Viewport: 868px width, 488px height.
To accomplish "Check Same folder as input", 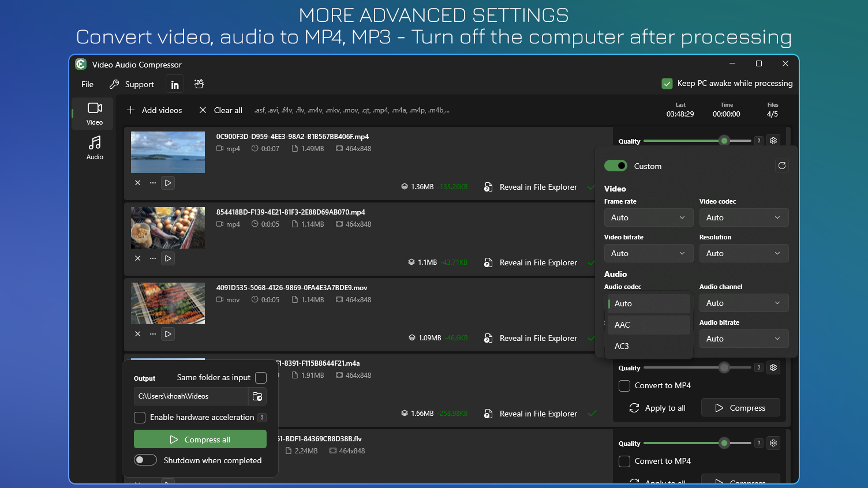I will [x=261, y=378].
